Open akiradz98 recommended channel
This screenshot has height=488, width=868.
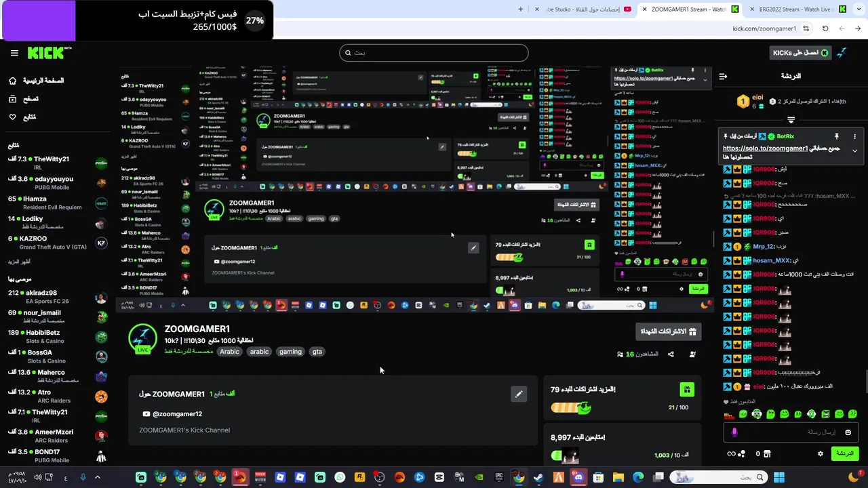(57, 297)
